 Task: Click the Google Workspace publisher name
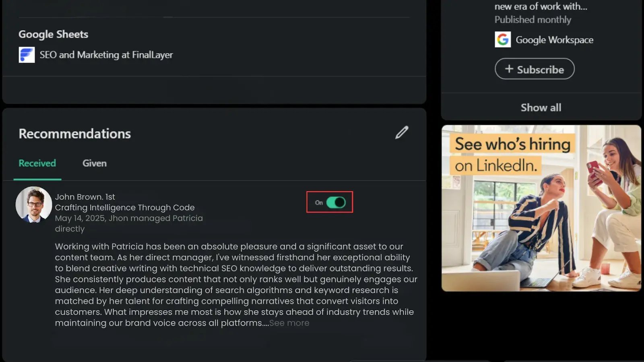click(x=554, y=40)
